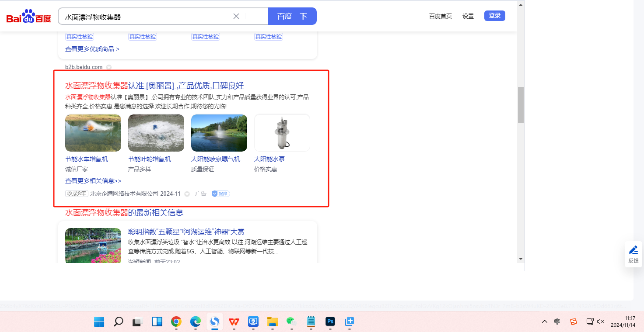This screenshot has height=332, width=644.
Task: Open the 太阳能喷泉曝气机 link
Action: tap(216, 159)
